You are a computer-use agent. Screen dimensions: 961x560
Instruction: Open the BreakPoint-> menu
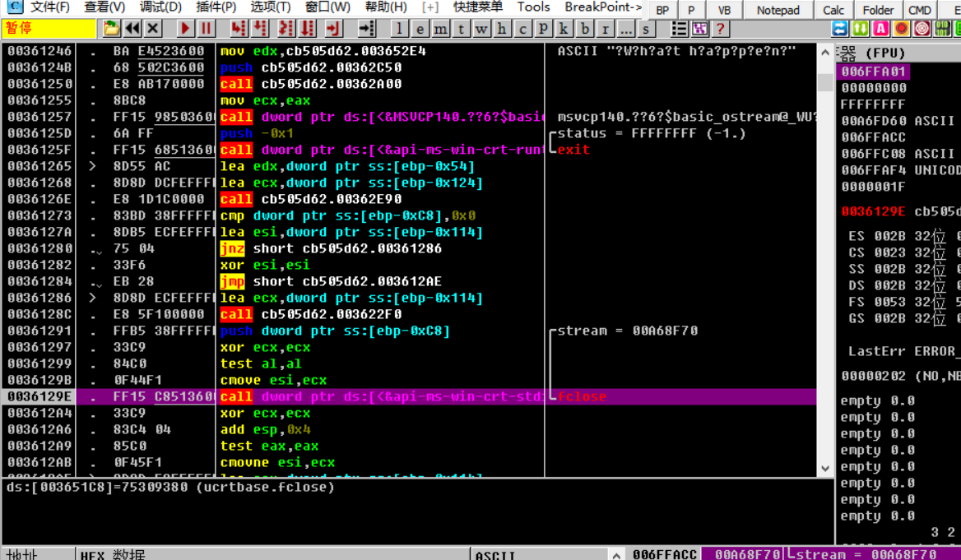click(603, 7)
